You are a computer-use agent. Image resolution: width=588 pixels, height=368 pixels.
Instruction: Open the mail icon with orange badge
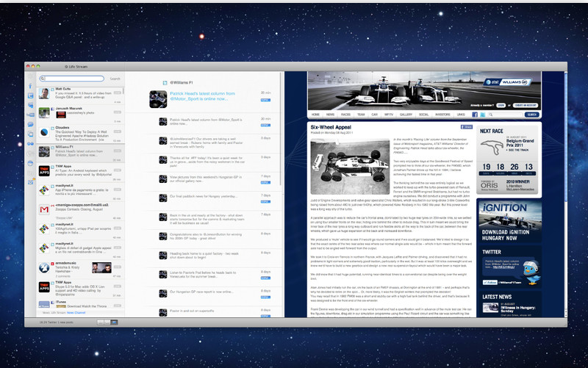coord(31,181)
